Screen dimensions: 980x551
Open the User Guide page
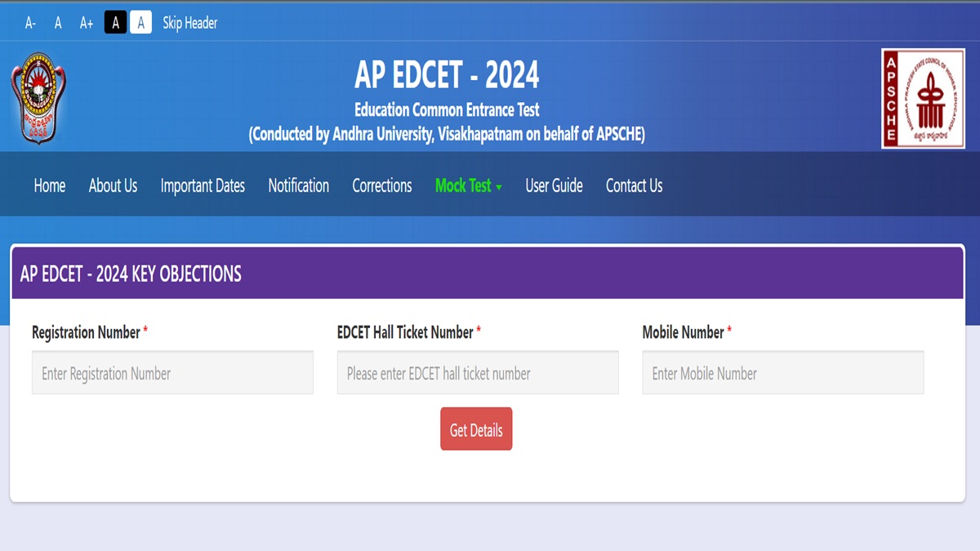[x=554, y=186]
